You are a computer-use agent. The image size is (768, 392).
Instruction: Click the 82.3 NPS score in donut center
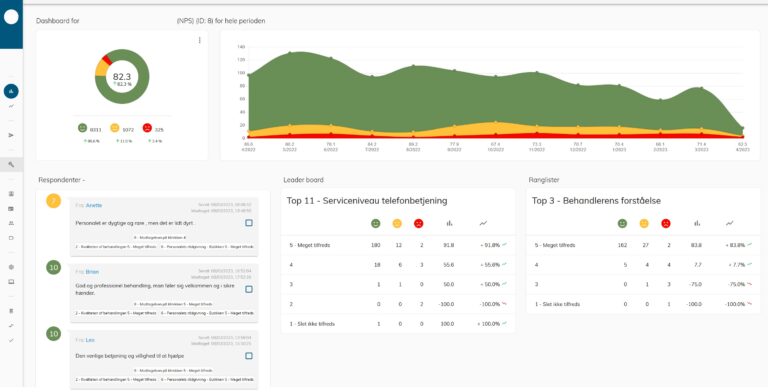122,76
